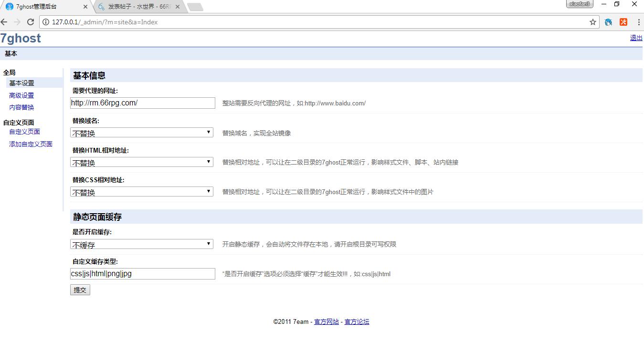Click the 需要代理的网址 input field

143,103
